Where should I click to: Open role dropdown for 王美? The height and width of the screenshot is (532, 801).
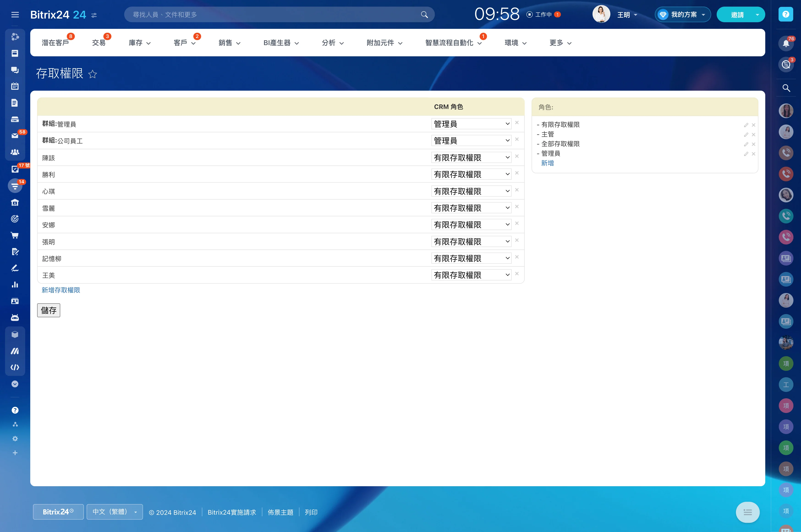(471, 275)
